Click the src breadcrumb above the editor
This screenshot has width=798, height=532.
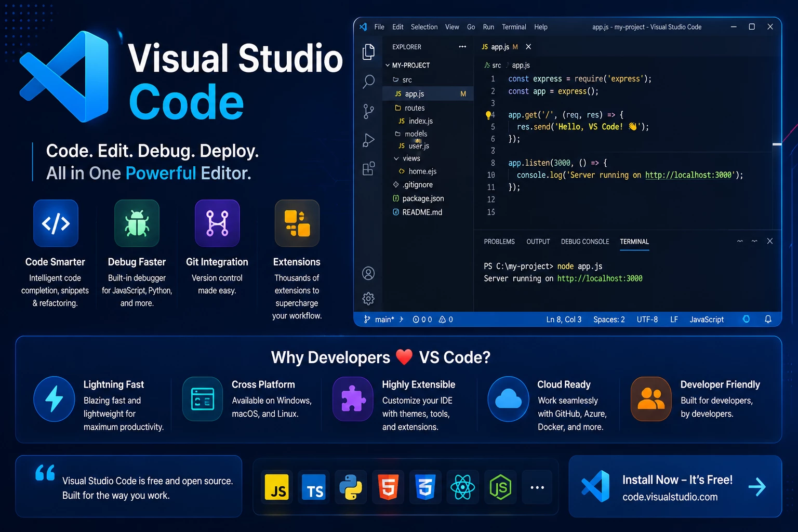click(x=493, y=65)
